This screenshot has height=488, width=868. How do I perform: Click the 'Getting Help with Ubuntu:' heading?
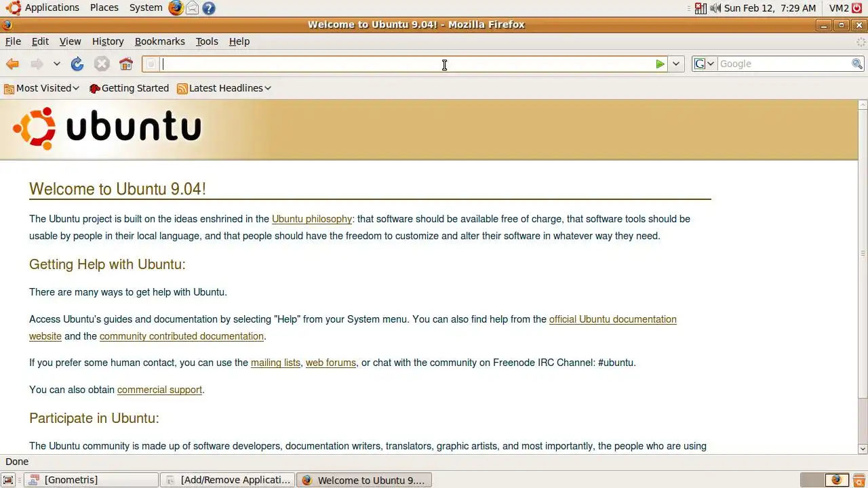pyautogui.click(x=107, y=264)
